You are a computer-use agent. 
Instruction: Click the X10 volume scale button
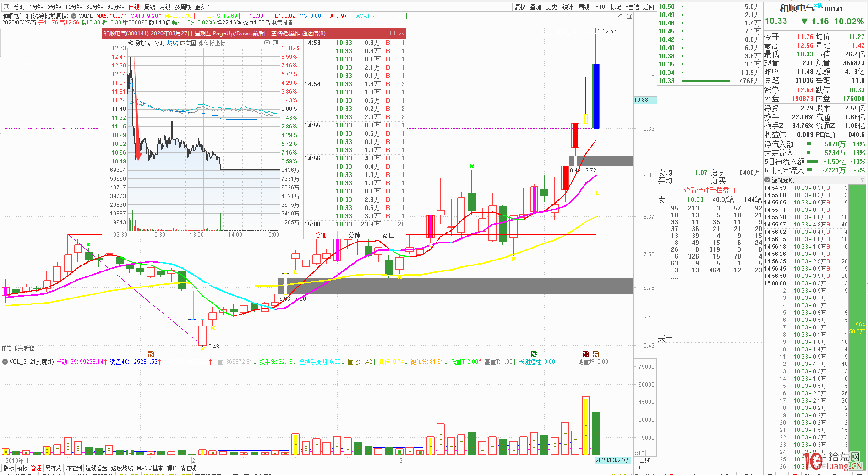coord(639,453)
